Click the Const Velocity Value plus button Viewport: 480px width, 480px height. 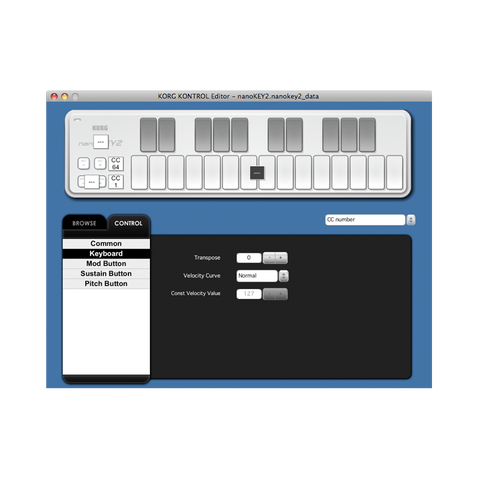click(281, 294)
